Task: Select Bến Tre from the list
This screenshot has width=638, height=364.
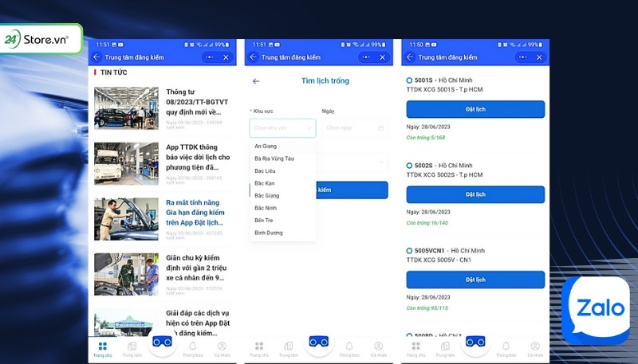Action: point(283,220)
